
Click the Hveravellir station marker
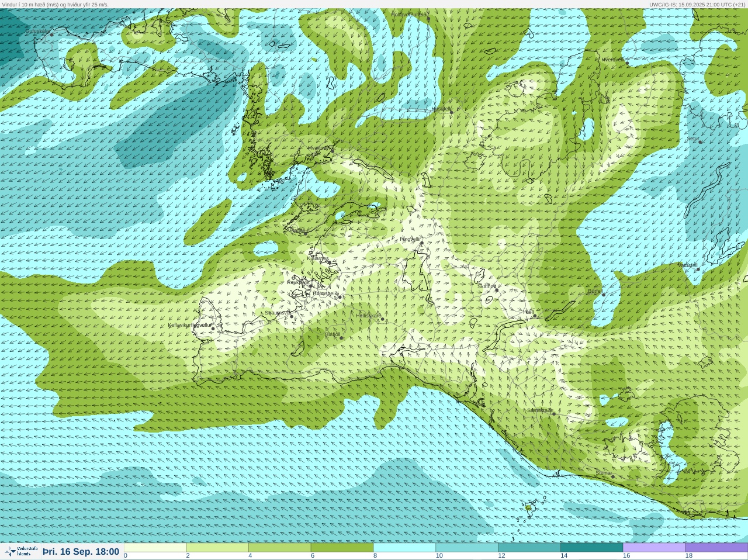[628, 63]
